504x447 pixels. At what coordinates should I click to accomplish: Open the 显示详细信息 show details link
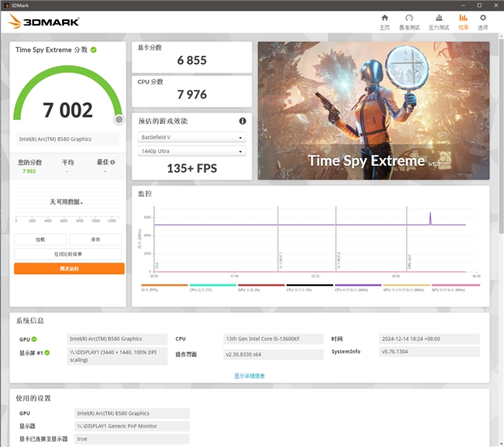[x=250, y=376]
